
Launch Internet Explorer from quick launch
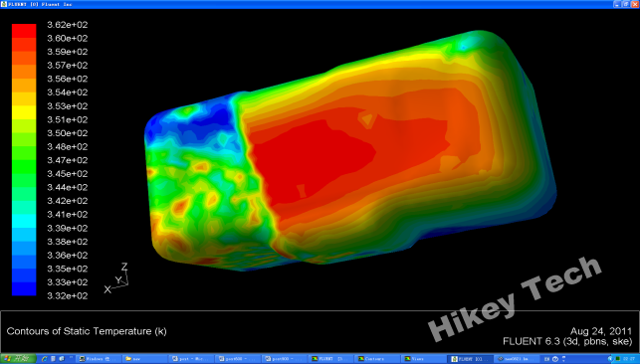pyautogui.click(x=45, y=359)
